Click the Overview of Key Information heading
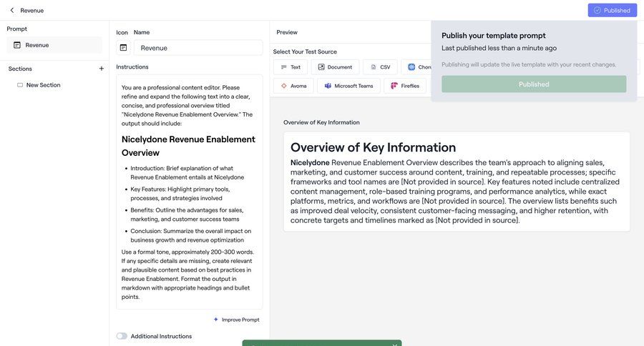Screen dimensions: 644x346 pyautogui.click(x=373, y=147)
